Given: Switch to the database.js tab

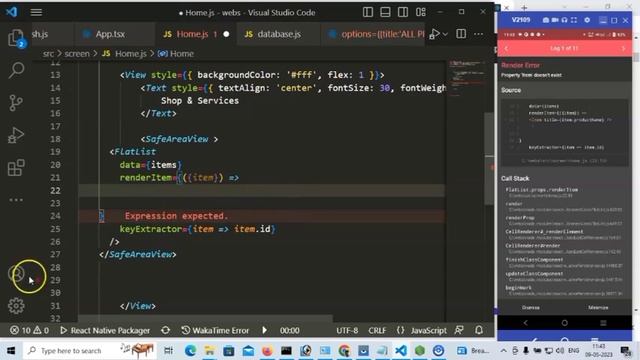Looking at the screenshot, I should coord(279,34).
